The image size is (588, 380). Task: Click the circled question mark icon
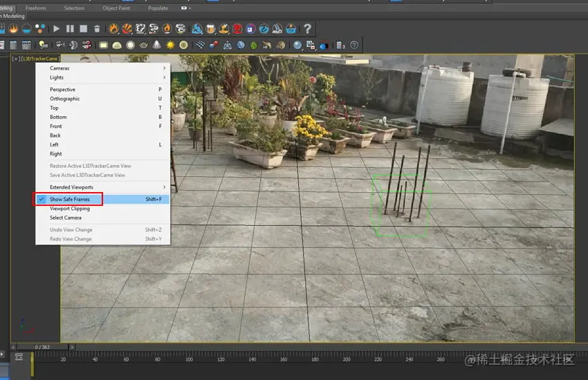point(354,45)
